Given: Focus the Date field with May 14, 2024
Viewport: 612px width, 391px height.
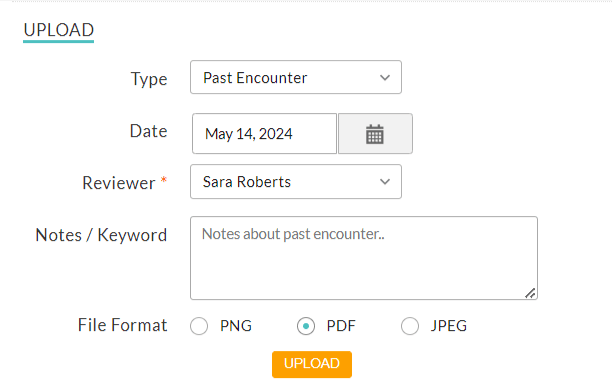Looking at the screenshot, I should tap(264, 134).
